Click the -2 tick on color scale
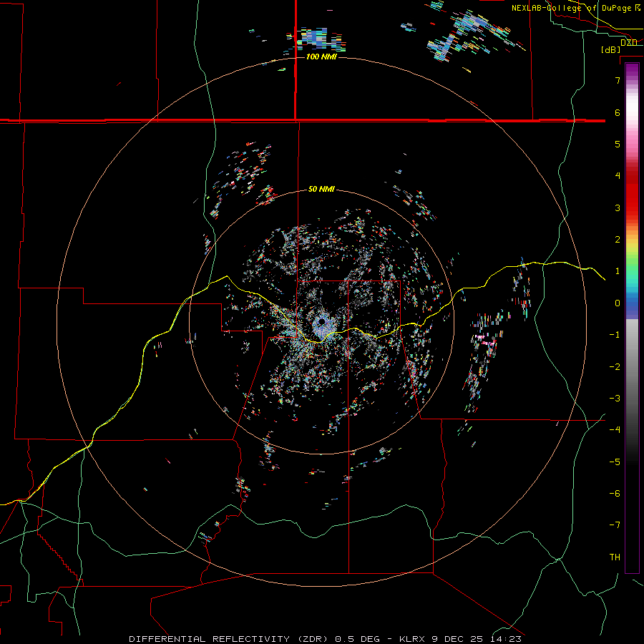 615,367
